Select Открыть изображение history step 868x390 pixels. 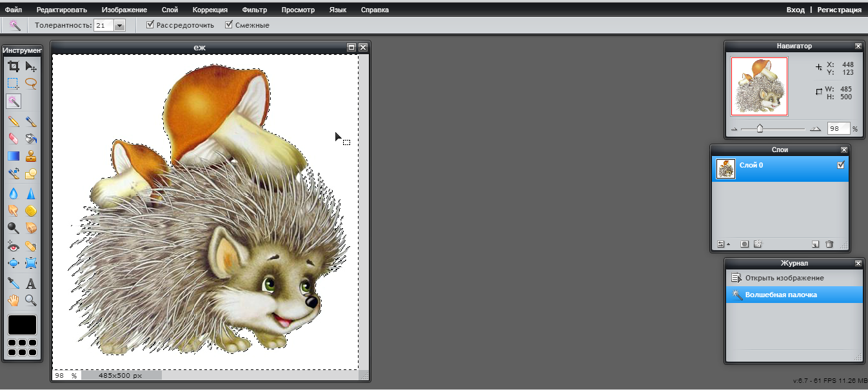pos(793,278)
